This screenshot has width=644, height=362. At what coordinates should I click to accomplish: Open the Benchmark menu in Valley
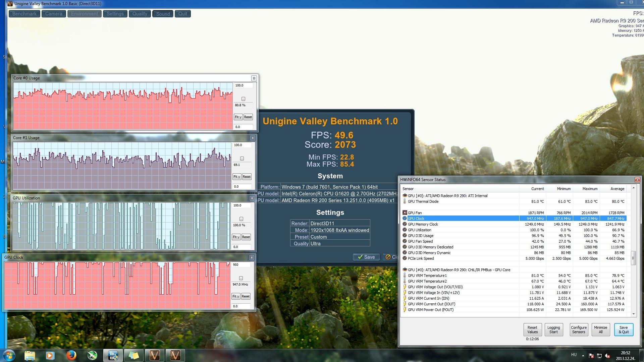[x=24, y=14]
